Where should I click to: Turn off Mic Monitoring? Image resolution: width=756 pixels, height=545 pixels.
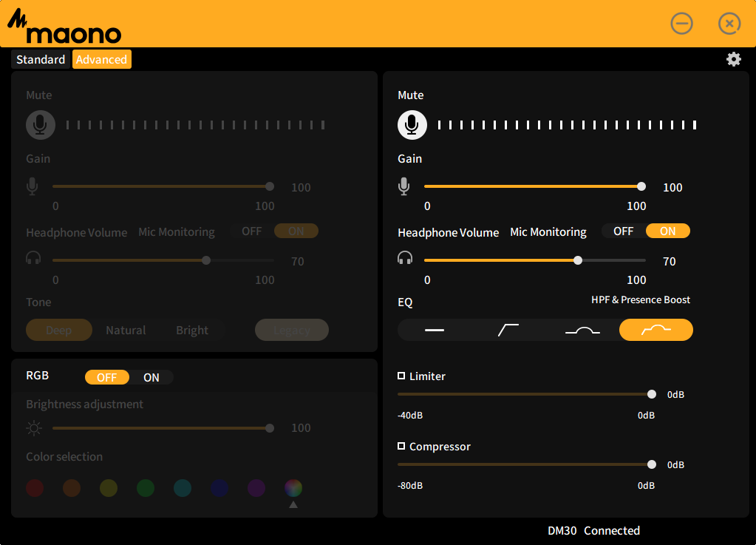(623, 231)
